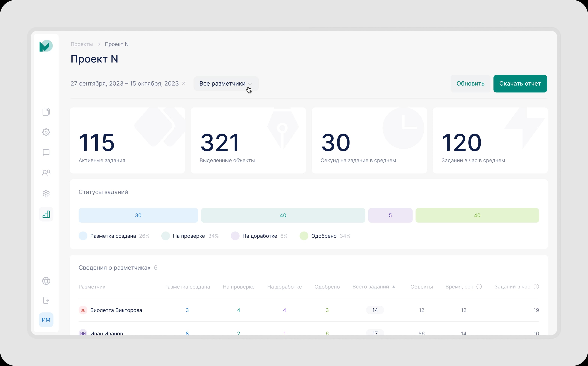
Task: Click the logout exit icon
Action: coord(46,300)
